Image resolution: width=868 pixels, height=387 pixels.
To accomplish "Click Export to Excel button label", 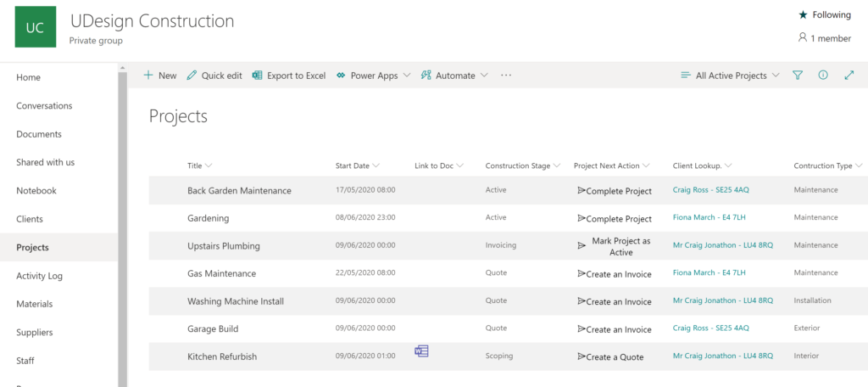I will tap(296, 76).
